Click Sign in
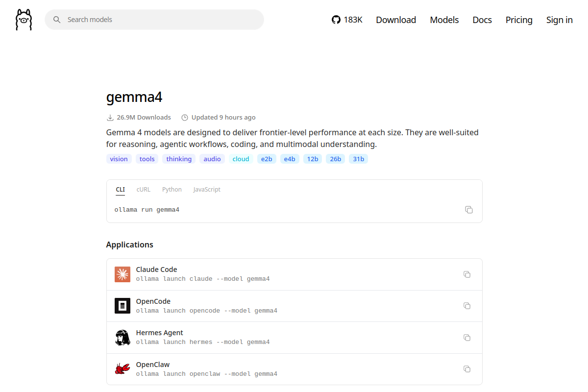Image resolution: width=588 pixels, height=392 pixels. 560,20
